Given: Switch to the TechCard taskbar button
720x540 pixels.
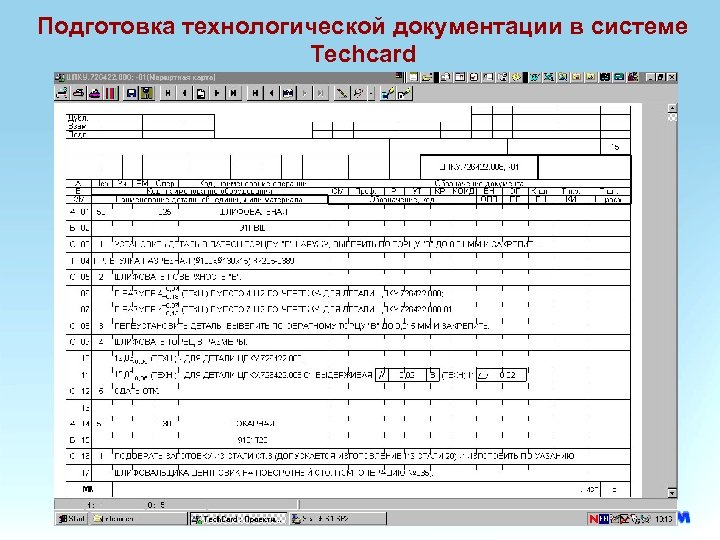Looking at the screenshot, I should tap(238, 519).
